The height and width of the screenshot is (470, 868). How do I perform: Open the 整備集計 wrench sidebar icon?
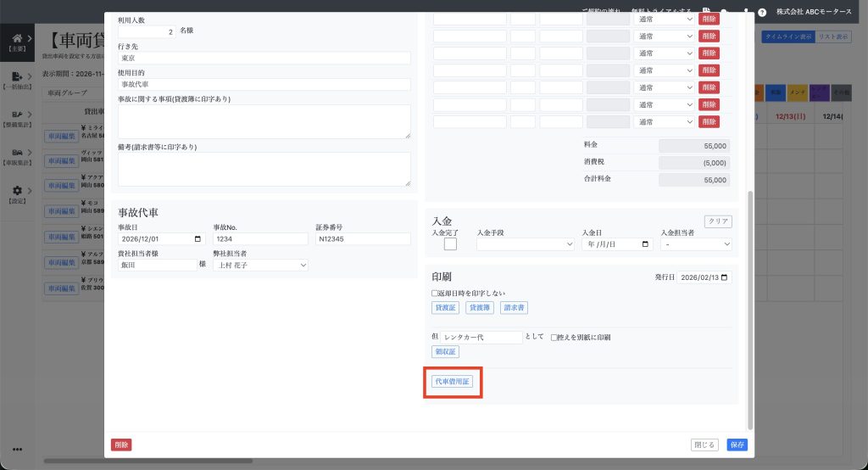coord(16,115)
